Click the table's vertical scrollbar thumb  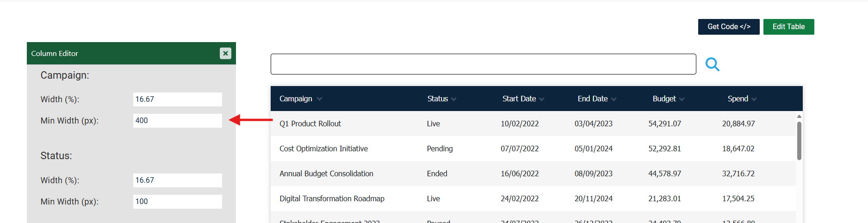(799, 141)
